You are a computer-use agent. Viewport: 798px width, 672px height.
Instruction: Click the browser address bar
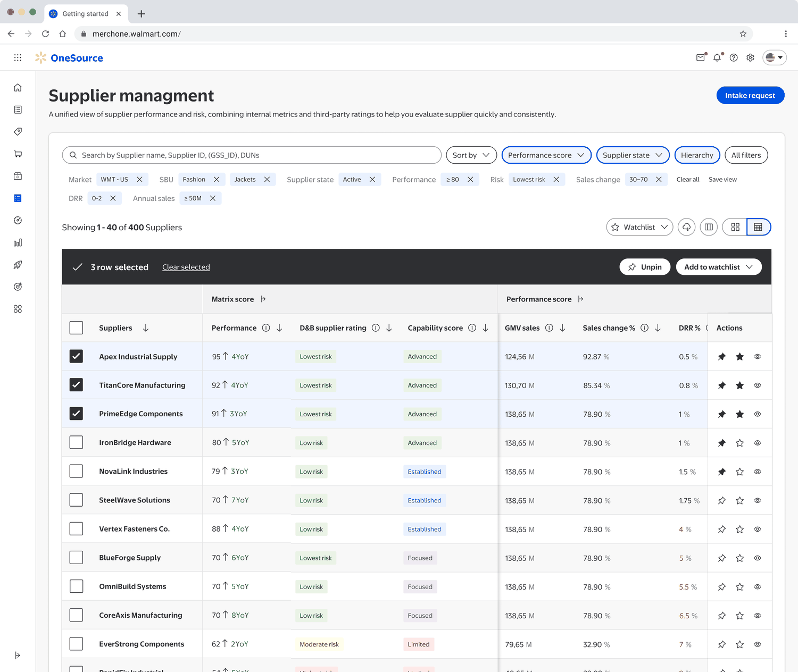[x=413, y=34]
